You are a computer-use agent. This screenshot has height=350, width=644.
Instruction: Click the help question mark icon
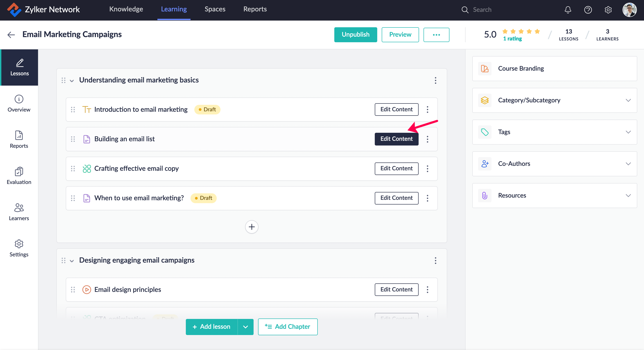[588, 10]
